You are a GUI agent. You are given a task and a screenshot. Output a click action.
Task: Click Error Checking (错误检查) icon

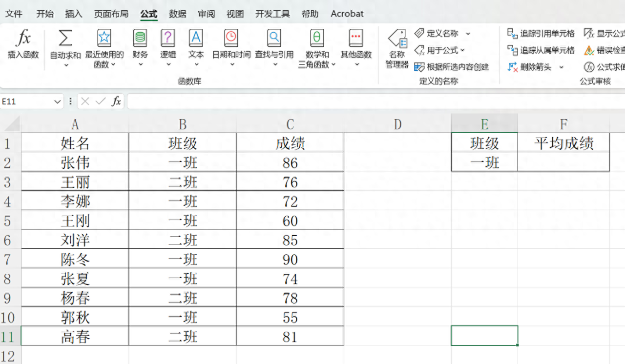coord(589,50)
